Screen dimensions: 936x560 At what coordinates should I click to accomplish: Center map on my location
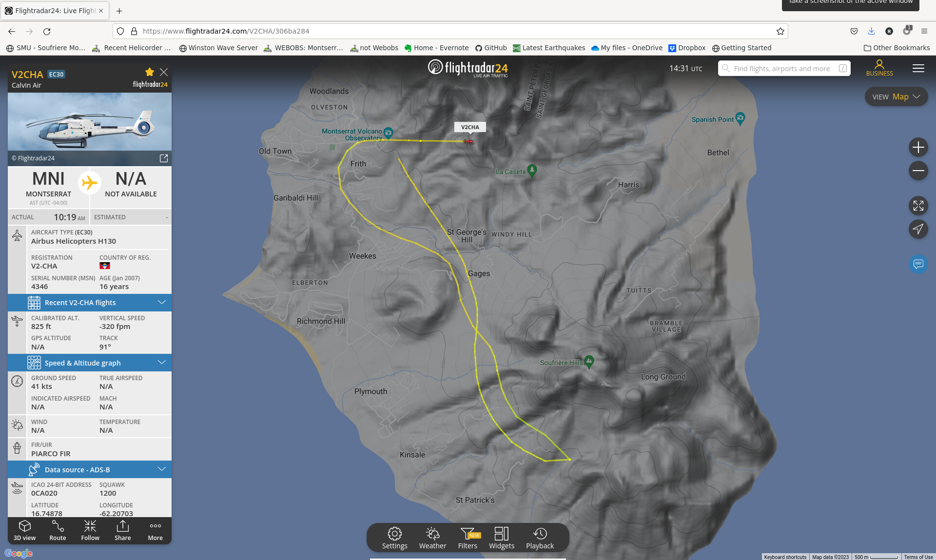[918, 229]
